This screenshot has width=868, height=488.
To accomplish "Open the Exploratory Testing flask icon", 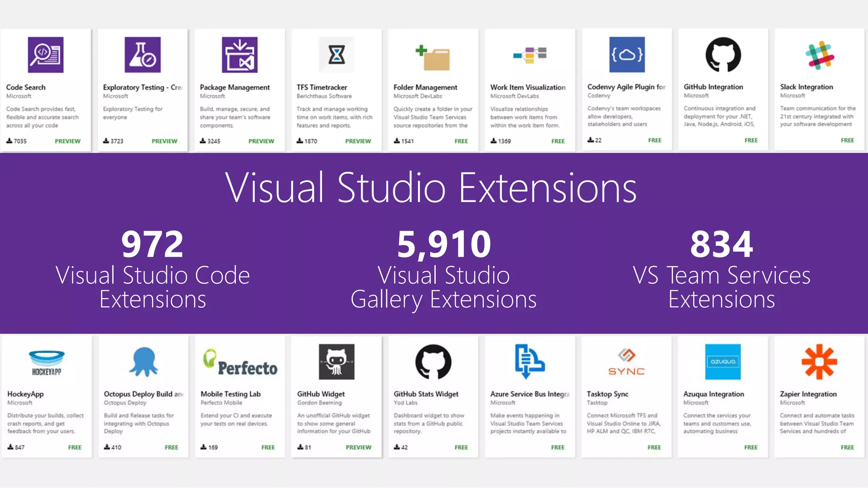I will (x=142, y=55).
